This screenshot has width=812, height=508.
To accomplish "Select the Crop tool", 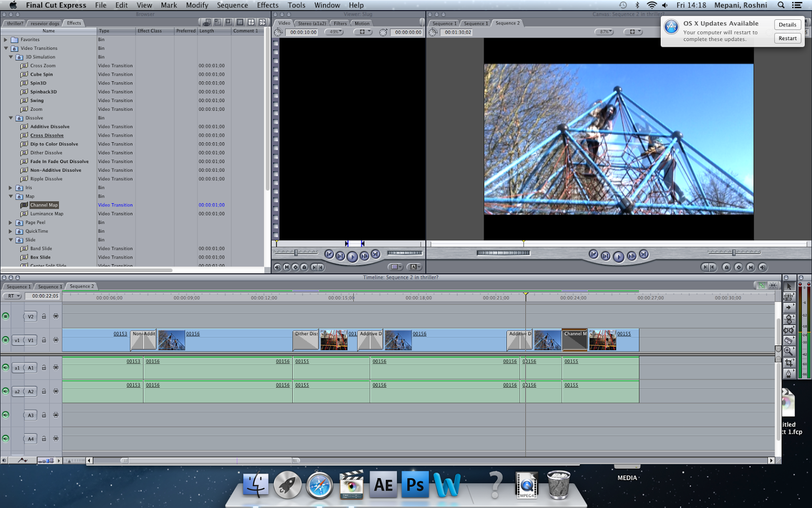I will point(789,363).
